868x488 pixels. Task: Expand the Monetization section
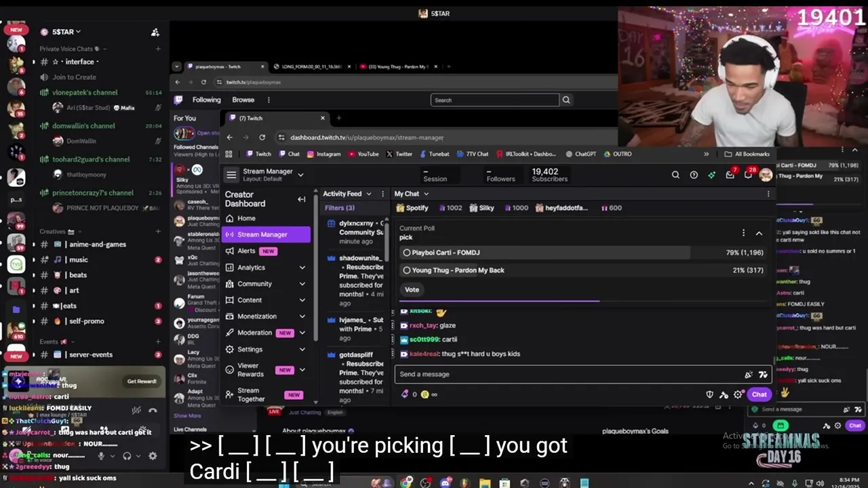(302, 317)
